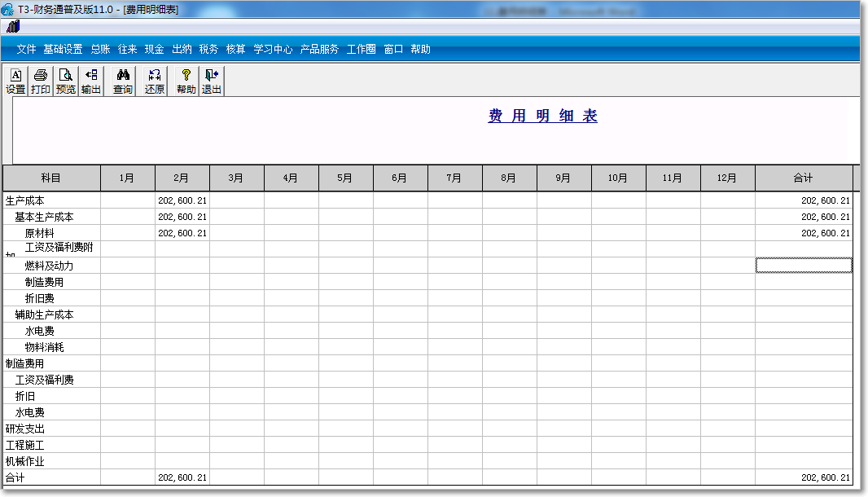Image resolution: width=868 pixels, height=497 pixels.
Task: Click the 退出 (Exit) toolbar icon
Action: click(212, 81)
